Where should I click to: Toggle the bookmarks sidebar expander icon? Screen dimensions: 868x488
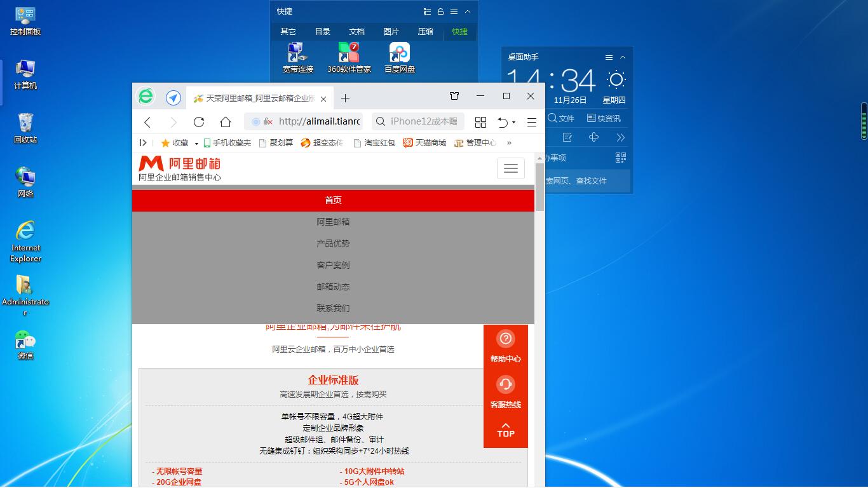[x=144, y=143]
